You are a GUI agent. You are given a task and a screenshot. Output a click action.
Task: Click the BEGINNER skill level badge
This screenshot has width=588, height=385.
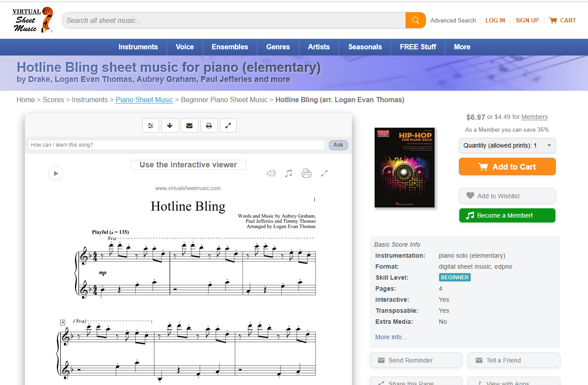(455, 278)
